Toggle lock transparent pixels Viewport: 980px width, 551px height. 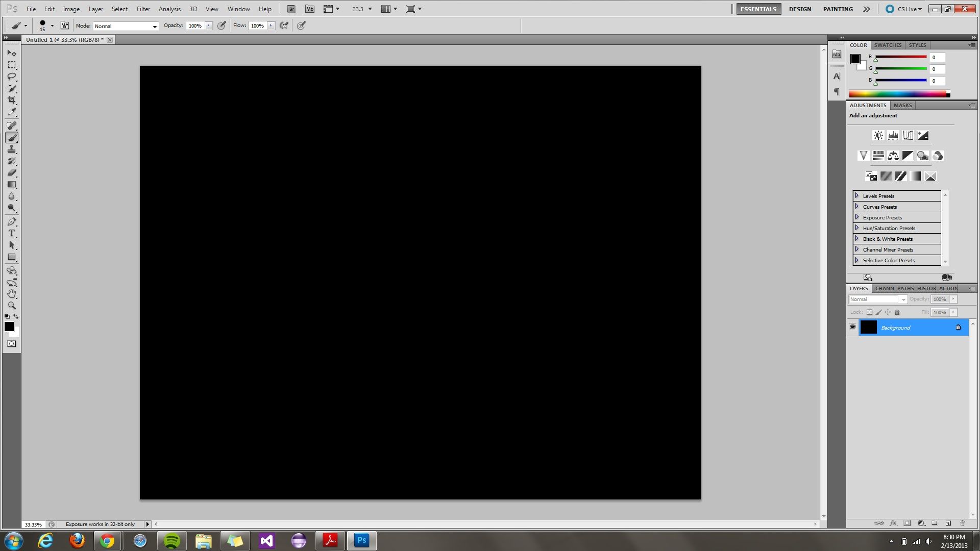(x=869, y=312)
